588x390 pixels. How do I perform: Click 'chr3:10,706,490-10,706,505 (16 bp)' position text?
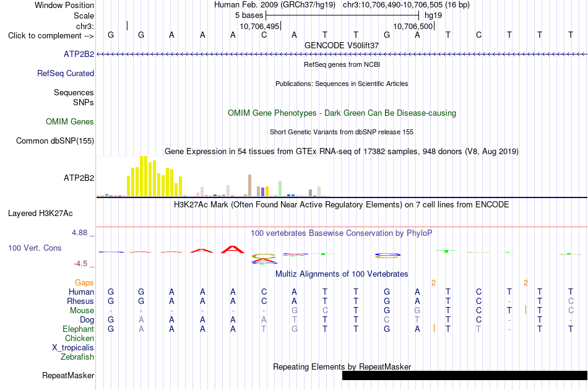point(406,5)
